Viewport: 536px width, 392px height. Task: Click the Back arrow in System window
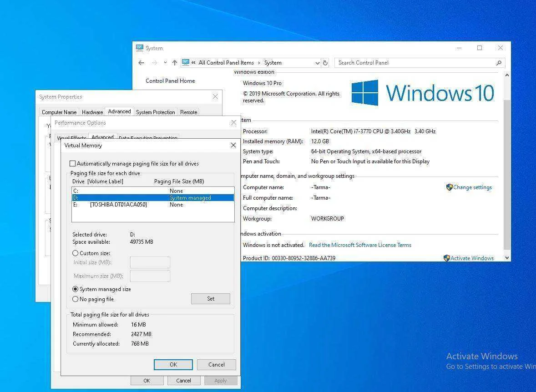pos(141,63)
